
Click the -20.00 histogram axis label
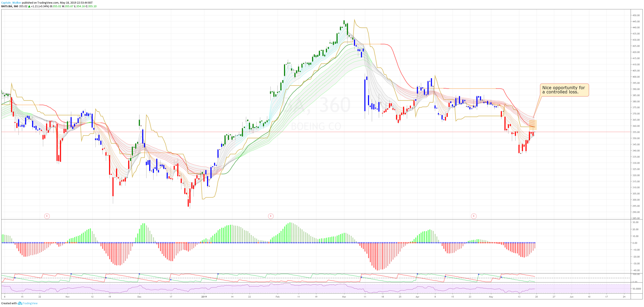[x=636, y=257]
